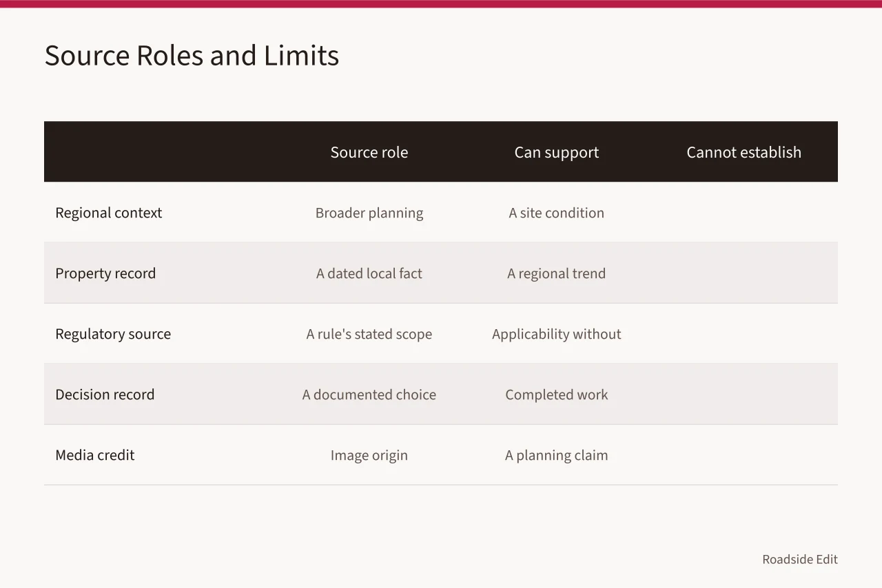Viewport: 882px width, 588px height.
Task: Click the 'A planning claim' cell
Action: click(557, 455)
